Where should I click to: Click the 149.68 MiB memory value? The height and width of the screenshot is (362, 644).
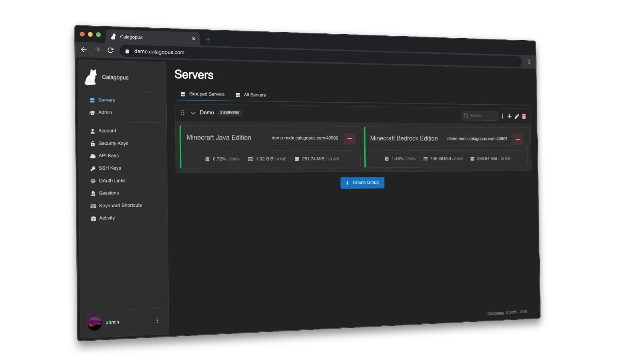tap(441, 159)
